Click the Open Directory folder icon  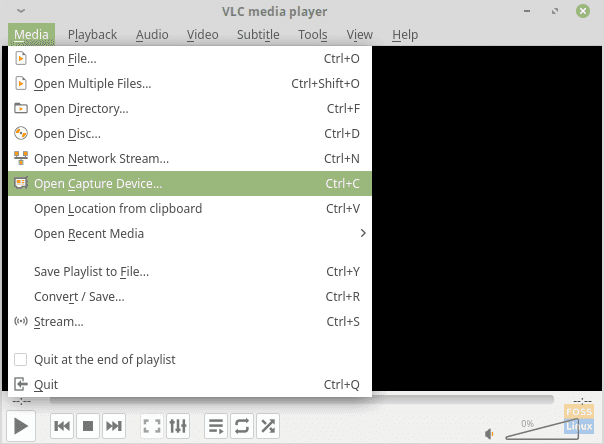tap(21, 109)
